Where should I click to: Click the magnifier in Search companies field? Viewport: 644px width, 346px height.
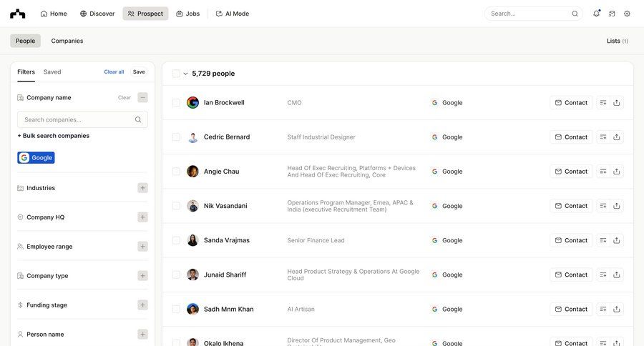pyautogui.click(x=138, y=119)
